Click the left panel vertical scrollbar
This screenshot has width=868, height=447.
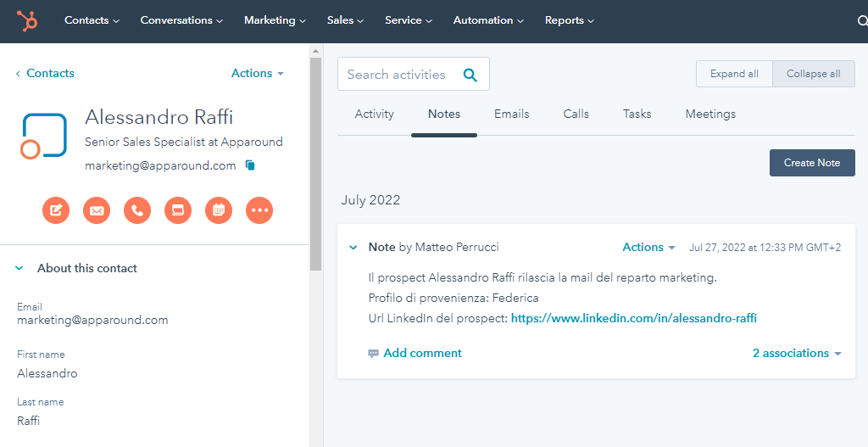(x=315, y=161)
